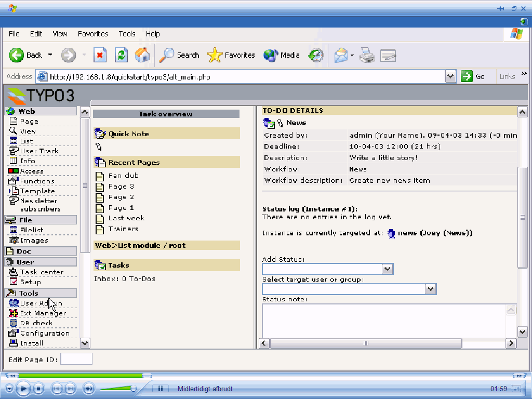Open the Template module

[x=37, y=191]
